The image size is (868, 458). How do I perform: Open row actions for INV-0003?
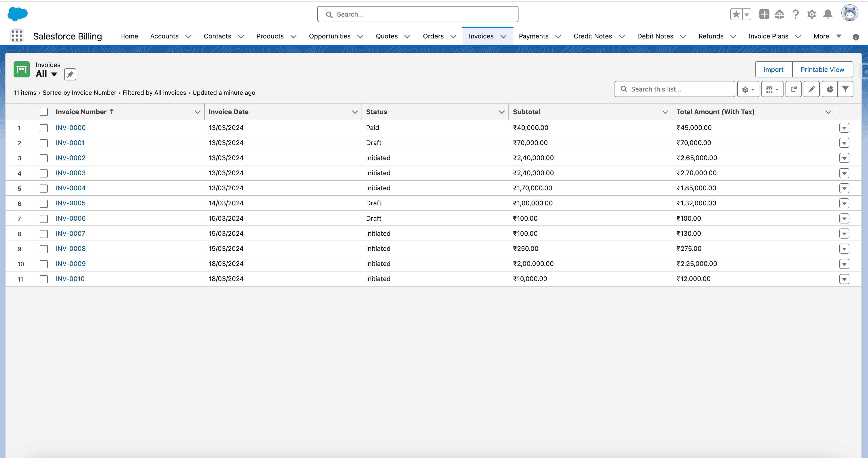tap(844, 173)
